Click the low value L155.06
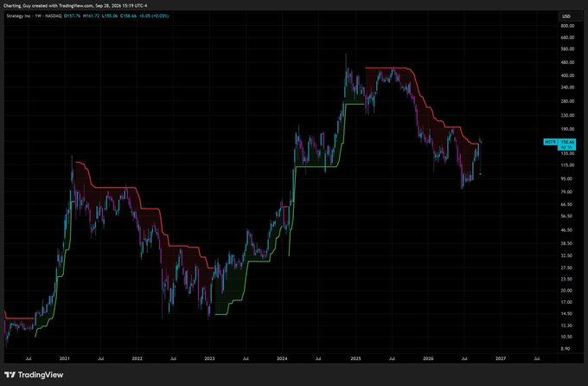588x386 pixels. point(110,16)
